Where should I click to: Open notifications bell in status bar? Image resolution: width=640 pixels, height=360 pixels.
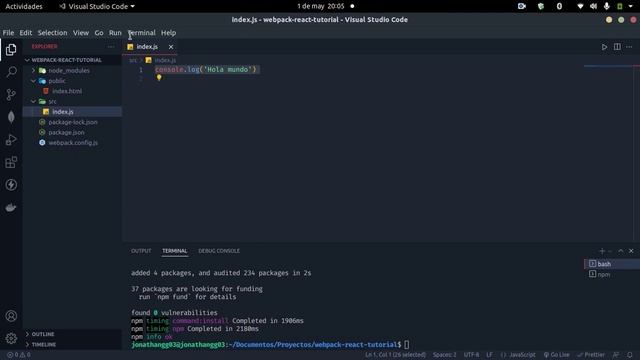(630, 355)
